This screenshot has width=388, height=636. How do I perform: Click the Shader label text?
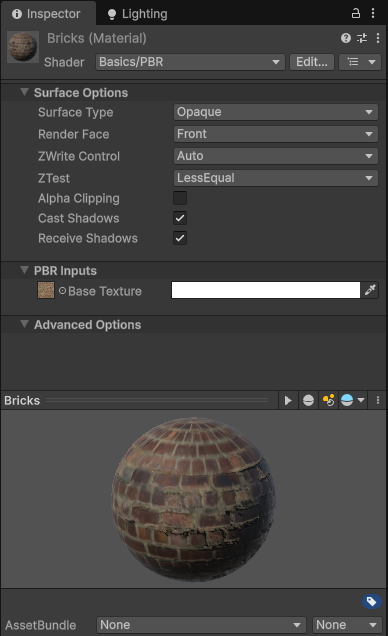pos(64,62)
